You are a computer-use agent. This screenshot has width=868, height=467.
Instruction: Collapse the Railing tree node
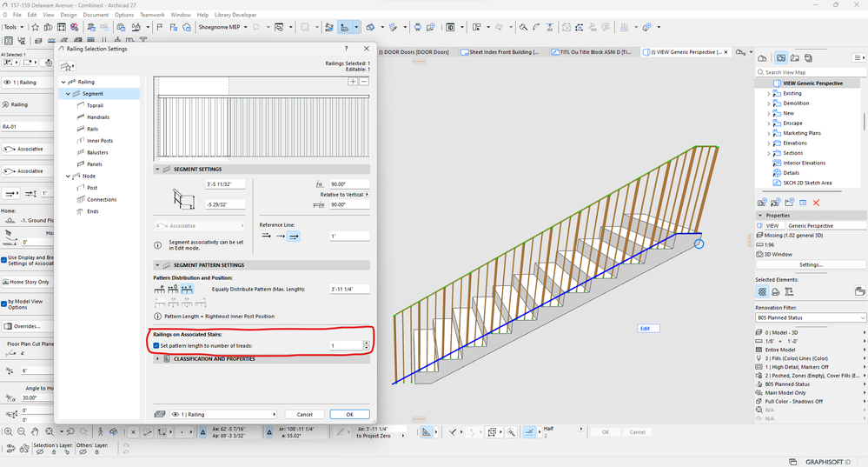pyautogui.click(x=63, y=82)
